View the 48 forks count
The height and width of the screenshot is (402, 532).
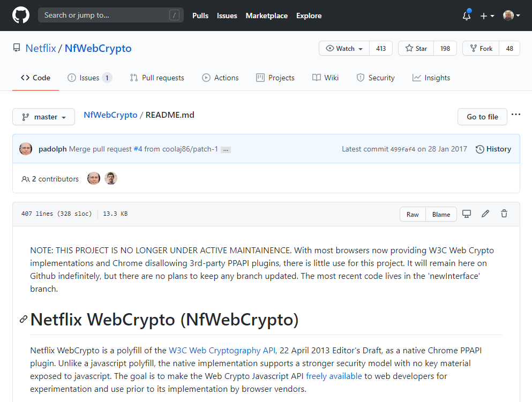pyautogui.click(x=509, y=49)
